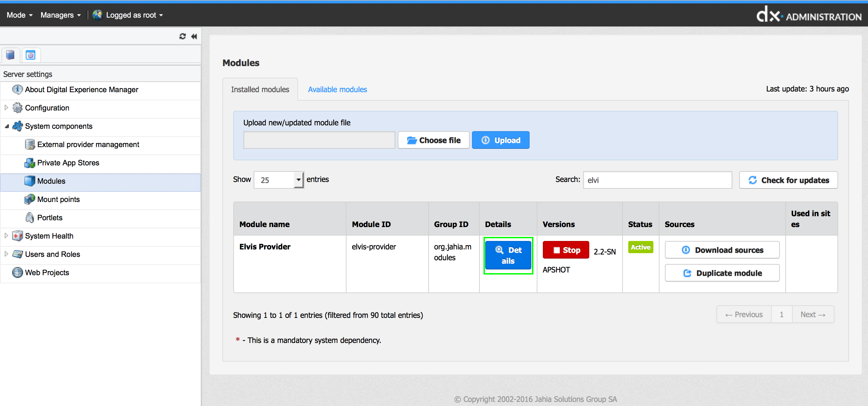The width and height of the screenshot is (868, 406).
Task: Click Download sources button
Action: click(x=722, y=250)
